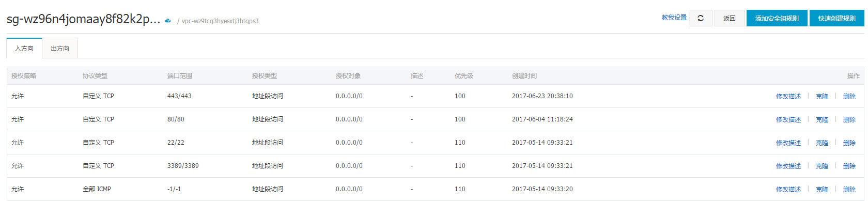Delete the 22/22 rule

coord(849,143)
